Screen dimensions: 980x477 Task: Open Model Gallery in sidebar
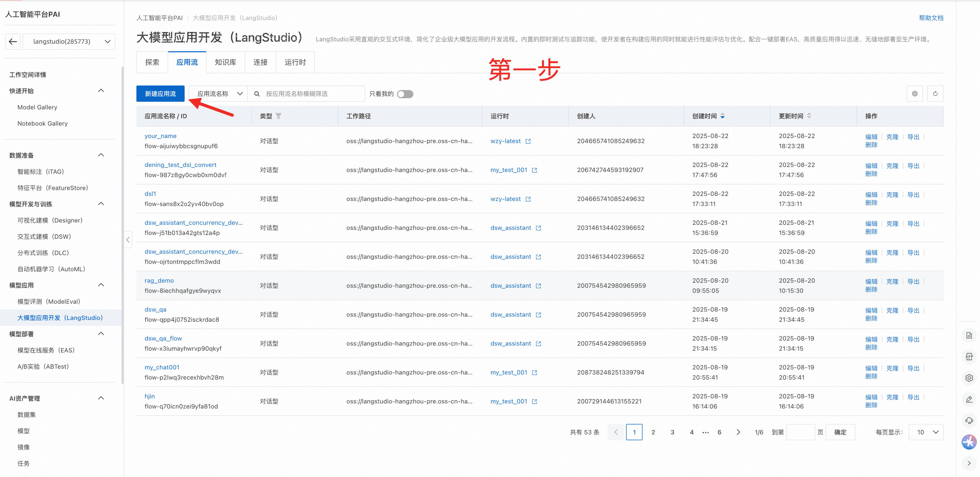pyautogui.click(x=37, y=107)
